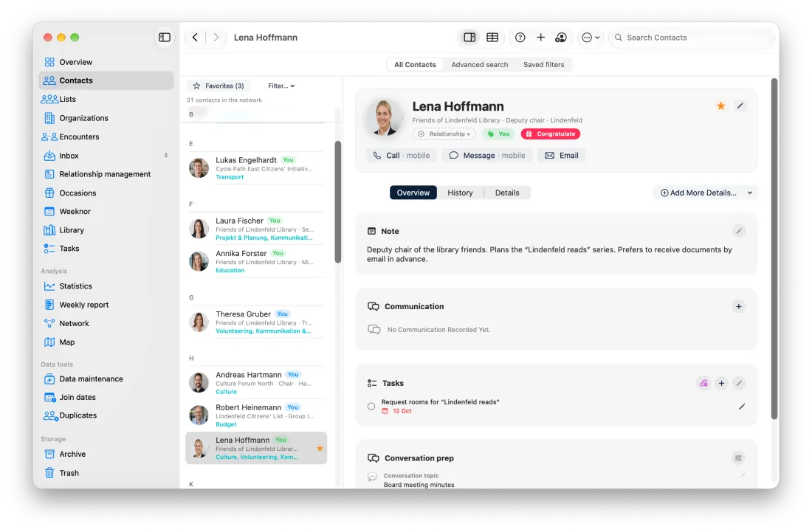Go back with the left chevron

[195, 37]
